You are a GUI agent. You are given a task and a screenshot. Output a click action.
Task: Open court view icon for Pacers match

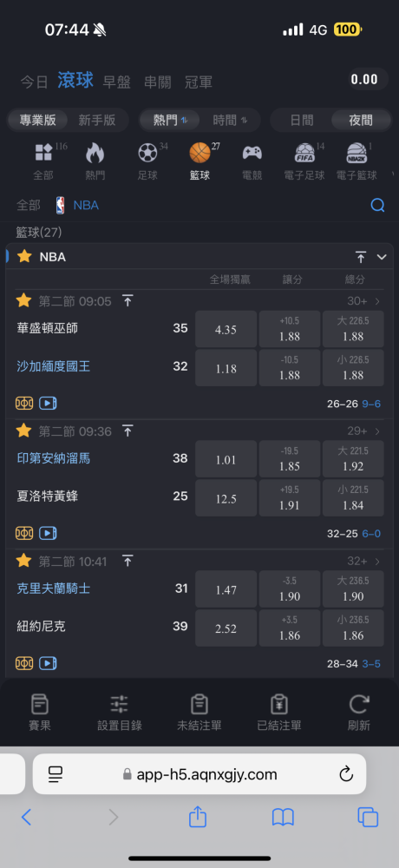click(24, 533)
